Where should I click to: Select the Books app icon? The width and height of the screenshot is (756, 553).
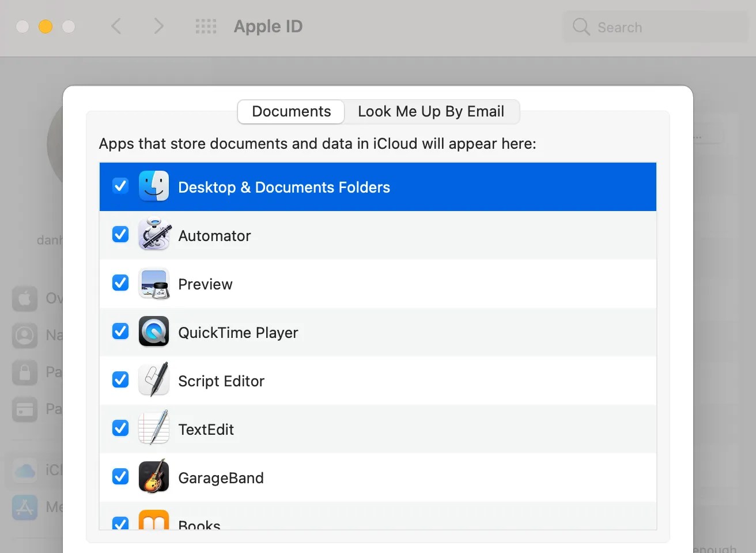pyautogui.click(x=154, y=522)
